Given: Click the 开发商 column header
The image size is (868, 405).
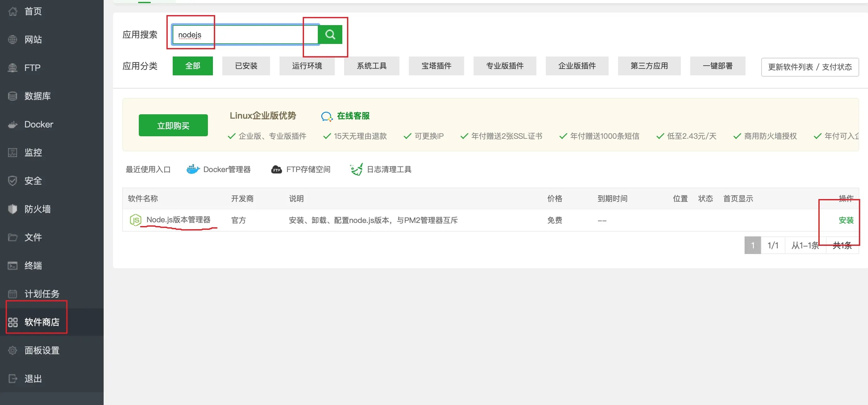Looking at the screenshot, I should click(x=242, y=198).
